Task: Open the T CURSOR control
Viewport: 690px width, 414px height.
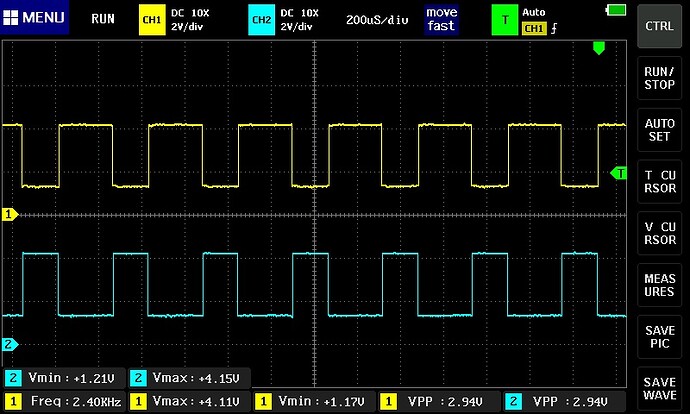Action: (x=659, y=181)
